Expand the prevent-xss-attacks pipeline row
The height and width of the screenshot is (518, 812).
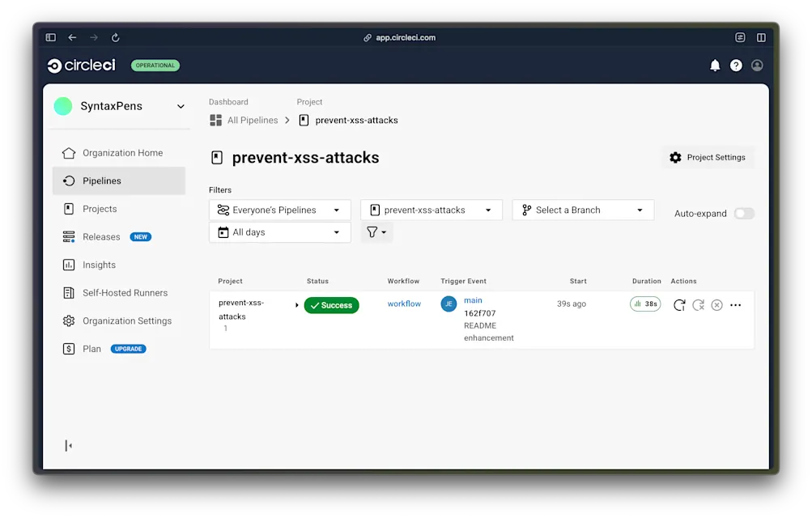(297, 304)
